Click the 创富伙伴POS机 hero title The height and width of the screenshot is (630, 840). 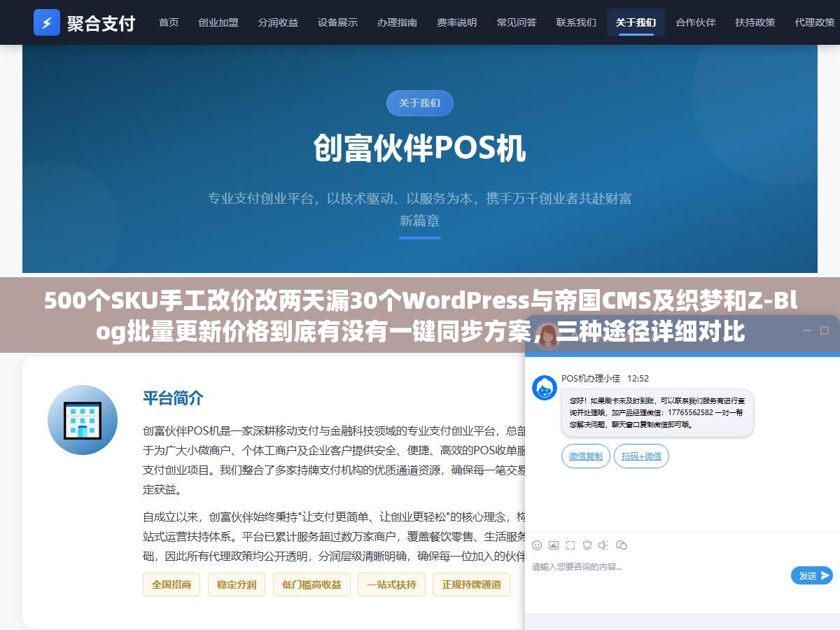[420, 148]
